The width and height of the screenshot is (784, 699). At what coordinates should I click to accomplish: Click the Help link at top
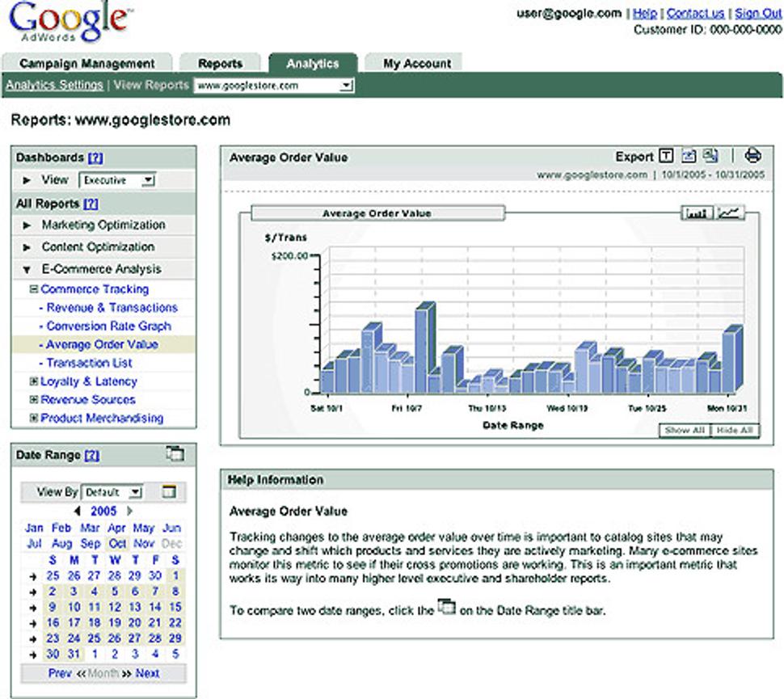point(644,14)
